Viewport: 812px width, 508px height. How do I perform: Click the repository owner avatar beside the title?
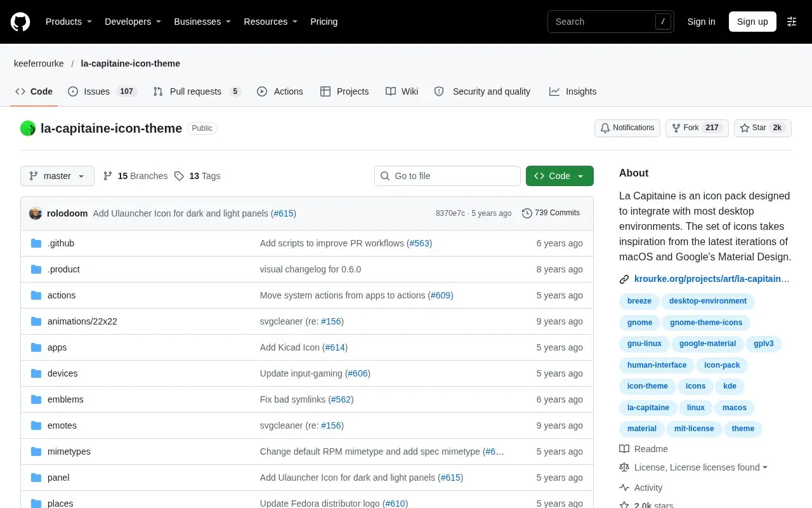28,128
